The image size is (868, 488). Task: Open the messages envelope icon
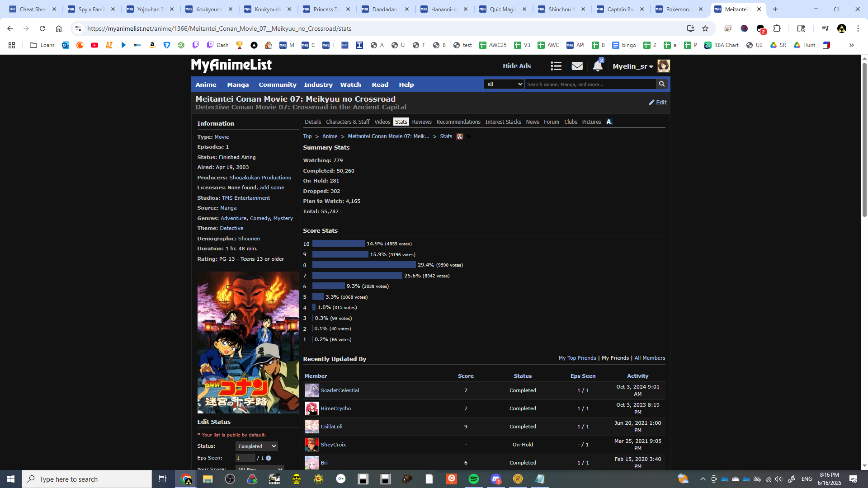pyautogui.click(x=577, y=66)
